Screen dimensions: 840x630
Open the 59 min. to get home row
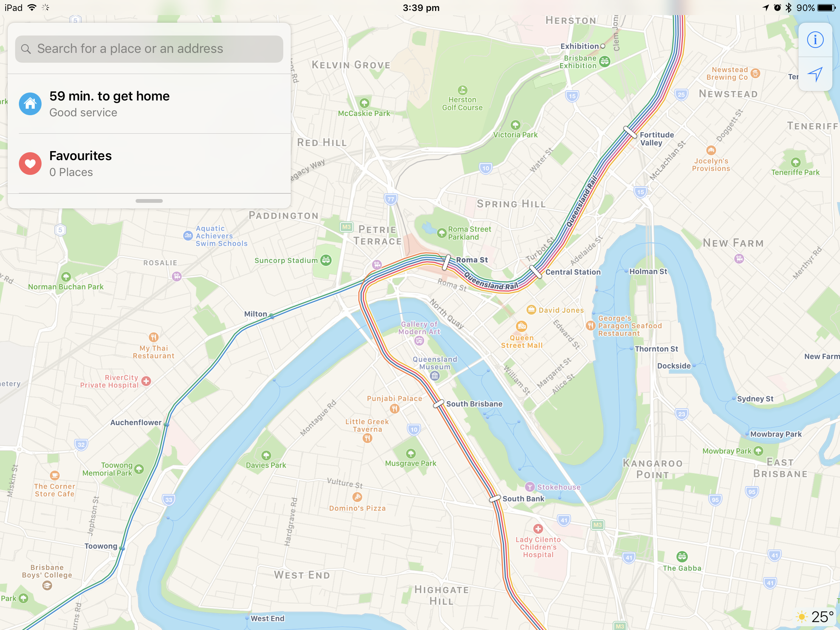(x=149, y=103)
